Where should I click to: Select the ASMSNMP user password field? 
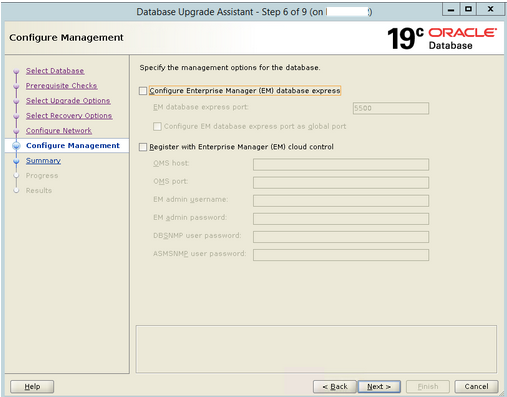(341, 255)
